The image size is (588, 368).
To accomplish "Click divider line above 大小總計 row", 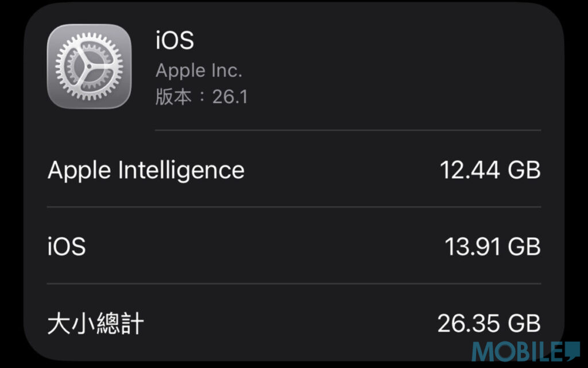I will [x=293, y=283].
